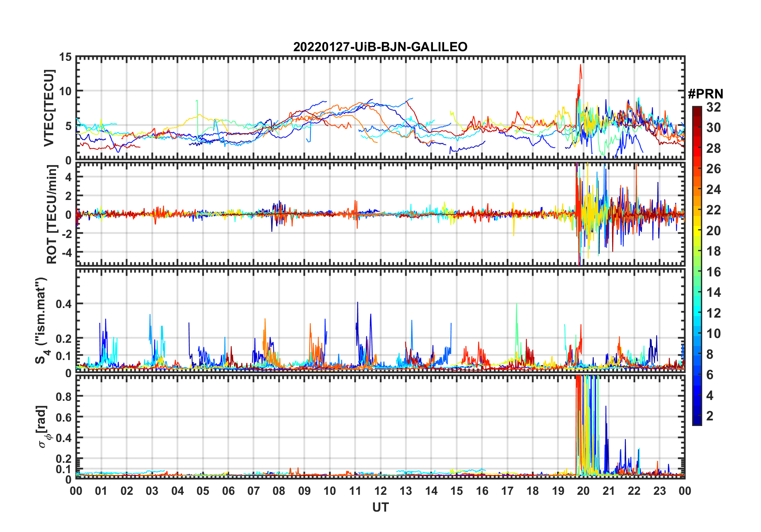Click the S4 ("ism.mat") y-axis label
The image size is (761, 532).
point(41,320)
